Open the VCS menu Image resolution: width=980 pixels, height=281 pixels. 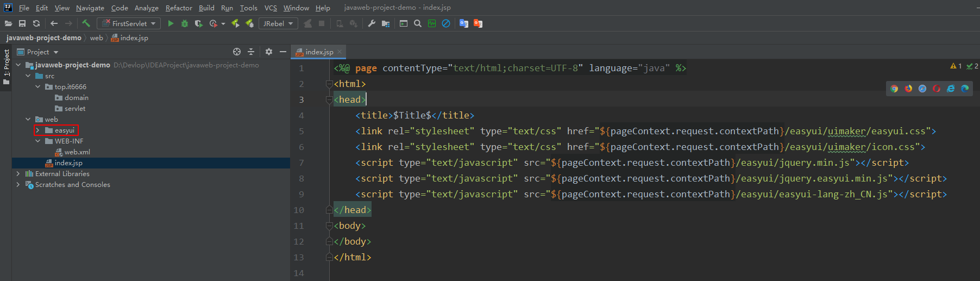click(x=271, y=8)
